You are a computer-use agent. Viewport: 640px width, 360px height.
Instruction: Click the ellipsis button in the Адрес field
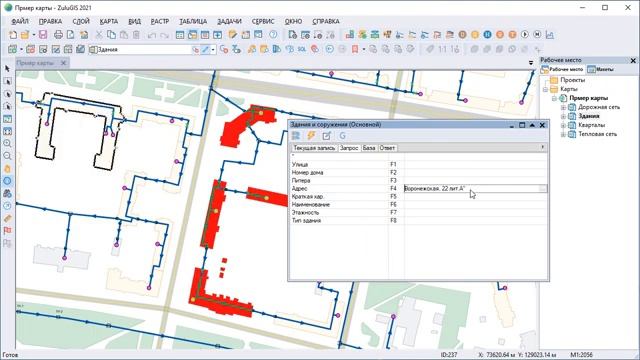pos(543,188)
